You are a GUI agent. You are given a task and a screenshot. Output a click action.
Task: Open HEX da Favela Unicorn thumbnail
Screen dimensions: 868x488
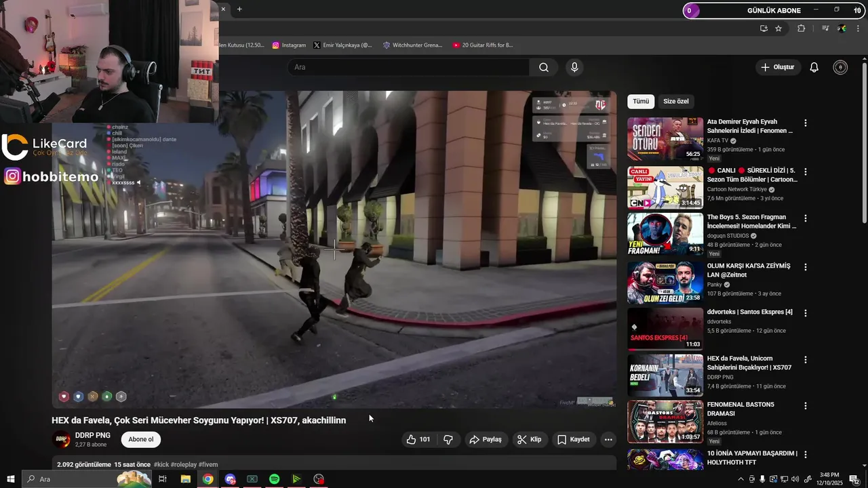tap(665, 375)
